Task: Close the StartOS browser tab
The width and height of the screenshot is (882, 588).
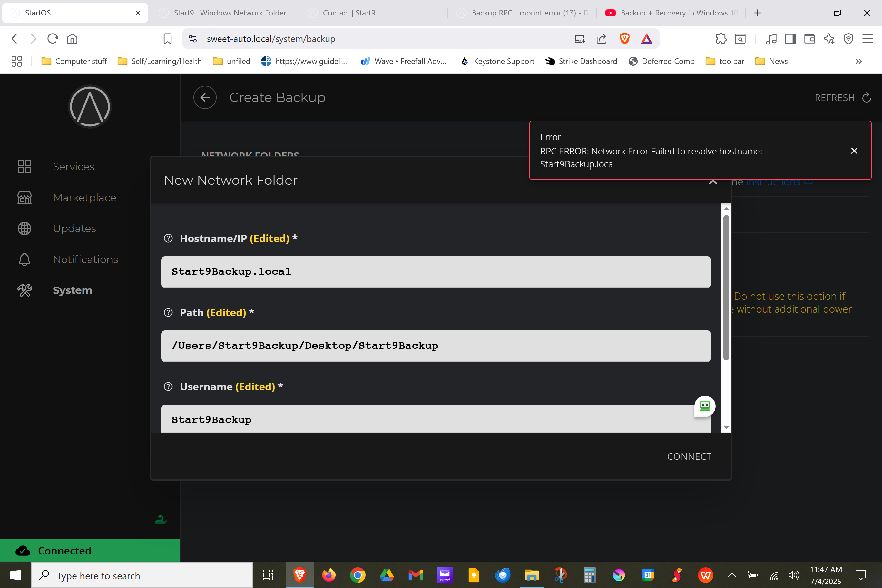Action: [x=138, y=13]
